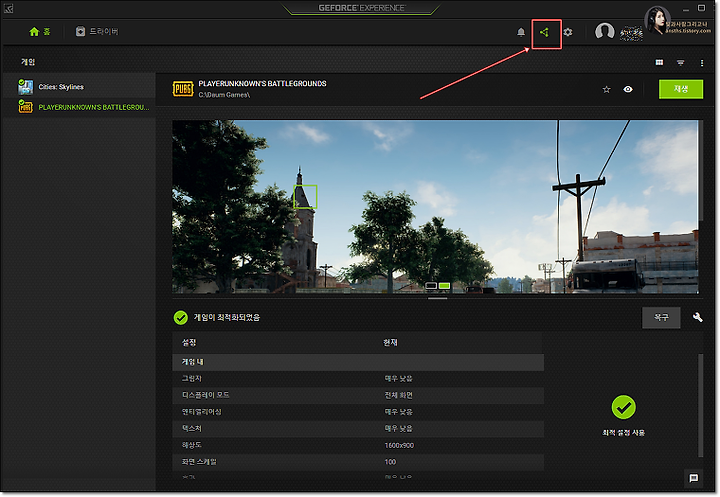Select PLAYERUNKNOWN'S BATTLEGROUNDS in the game list

79,107
